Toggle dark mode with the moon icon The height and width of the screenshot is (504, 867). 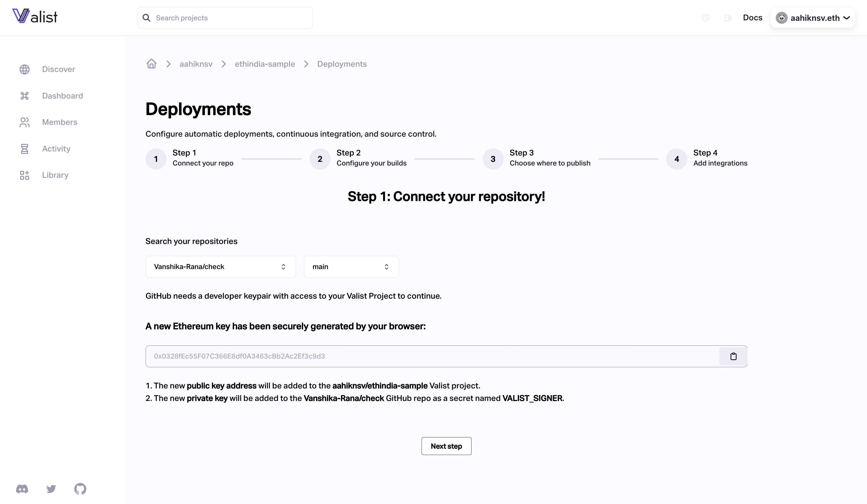point(706,18)
